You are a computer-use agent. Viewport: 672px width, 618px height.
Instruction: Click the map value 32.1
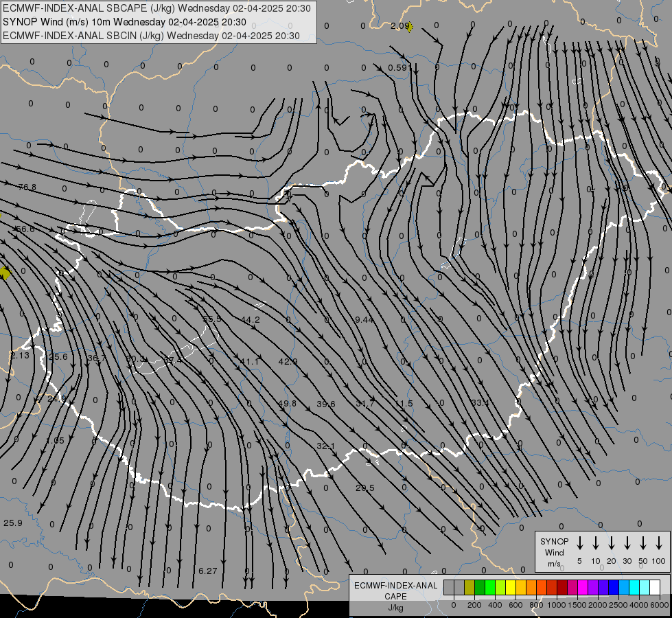326,446
